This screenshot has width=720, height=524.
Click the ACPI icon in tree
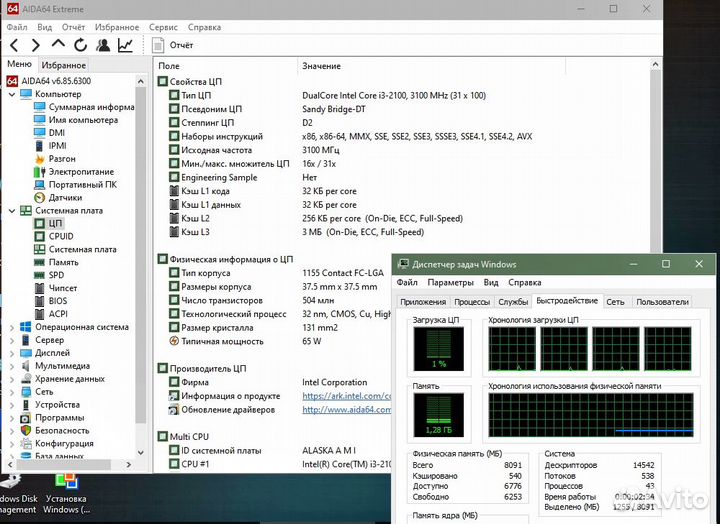tap(39, 314)
